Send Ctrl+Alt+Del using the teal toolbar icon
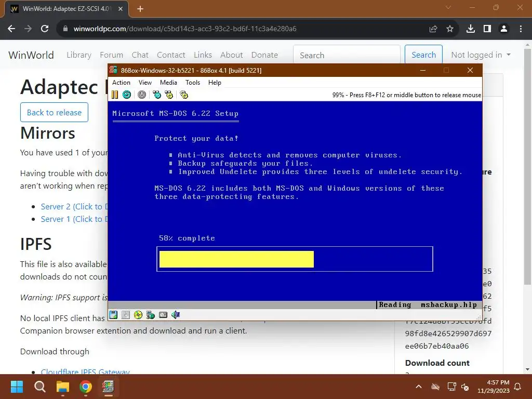 point(157,95)
